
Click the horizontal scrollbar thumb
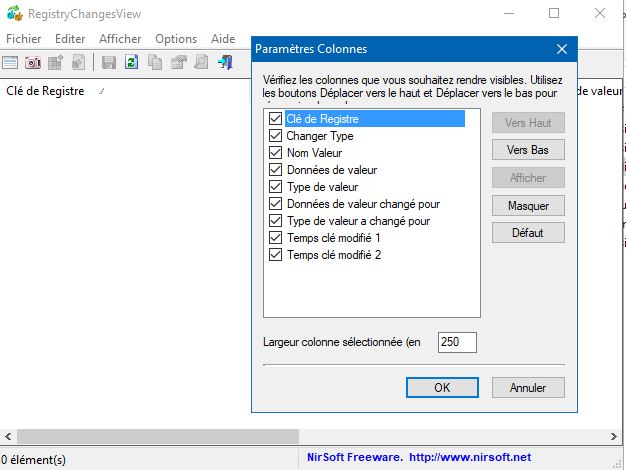pyautogui.click(x=158, y=436)
